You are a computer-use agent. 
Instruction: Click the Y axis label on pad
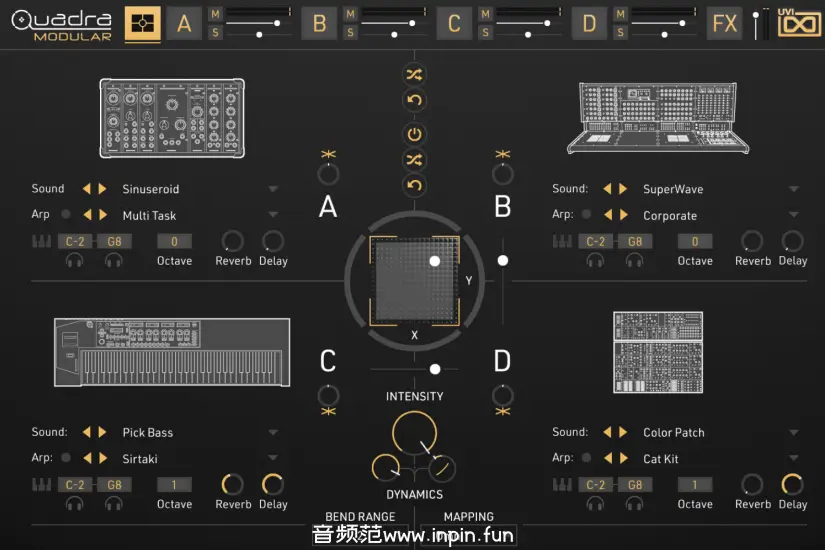468,281
